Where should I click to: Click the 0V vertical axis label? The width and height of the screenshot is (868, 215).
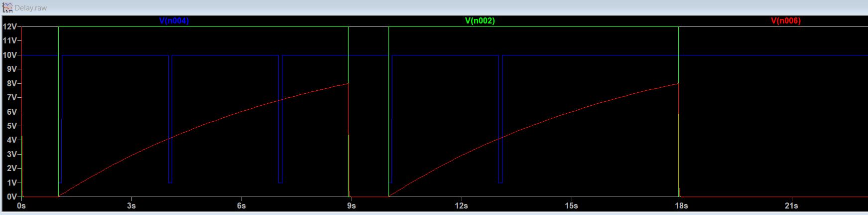12,197
